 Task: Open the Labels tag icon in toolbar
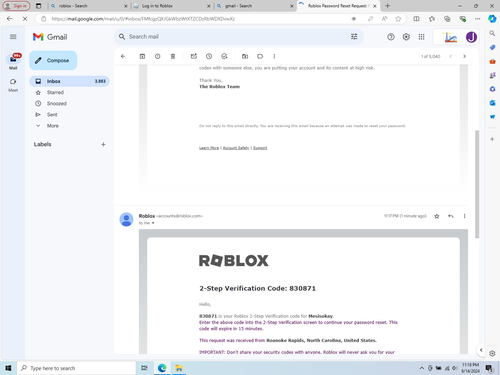[260, 56]
